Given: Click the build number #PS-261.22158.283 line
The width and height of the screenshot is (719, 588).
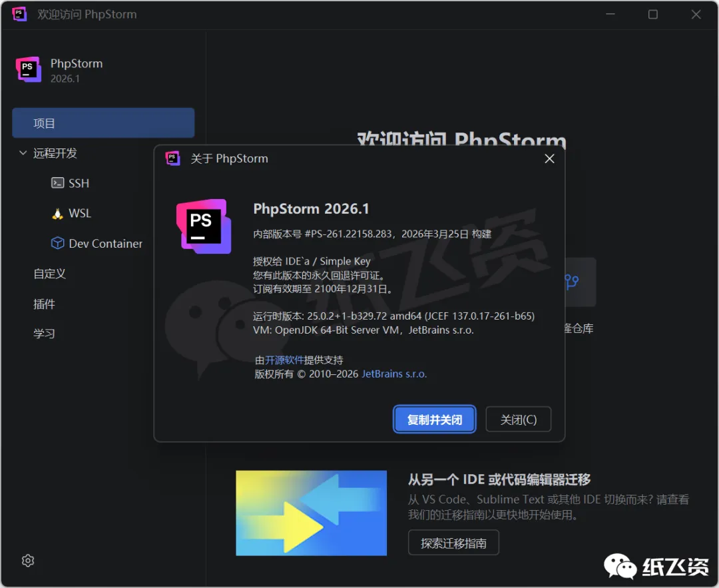Looking at the screenshot, I should pos(372,234).
